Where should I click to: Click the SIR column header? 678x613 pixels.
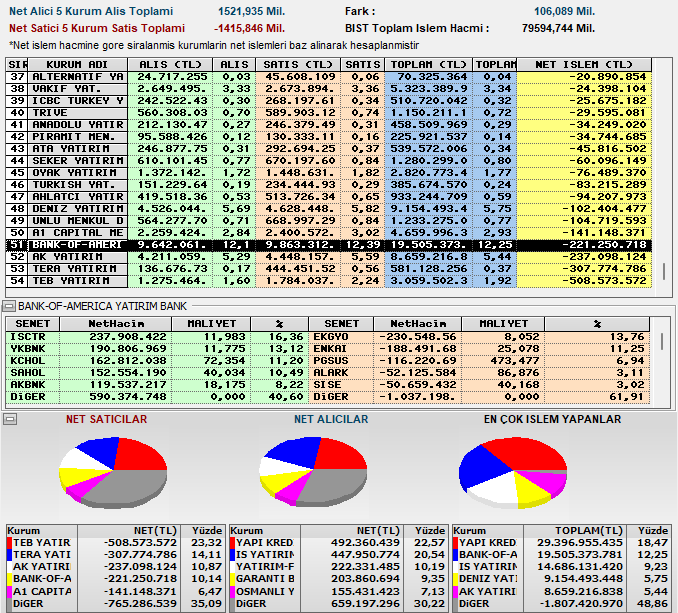[x=17, y=65]
